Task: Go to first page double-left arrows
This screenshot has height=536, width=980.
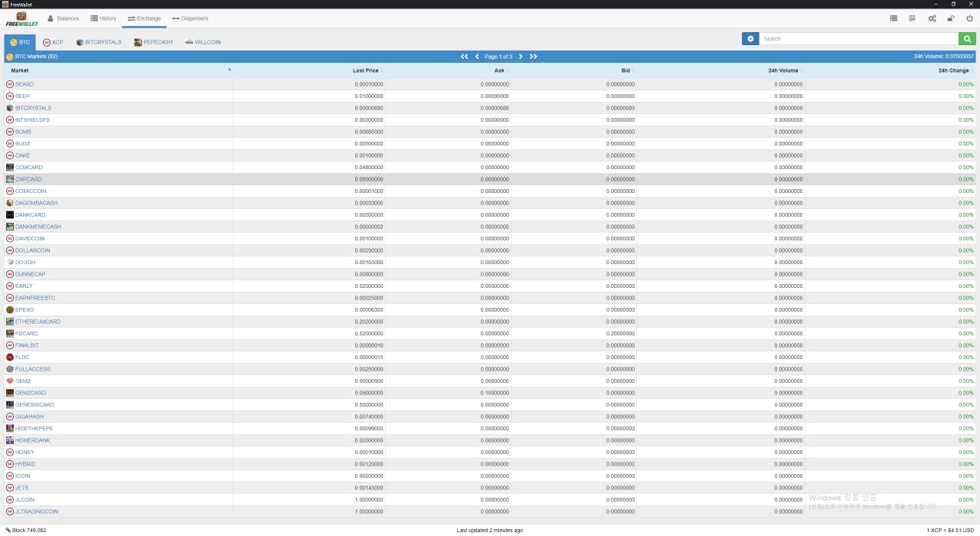Action: [465, 57]
